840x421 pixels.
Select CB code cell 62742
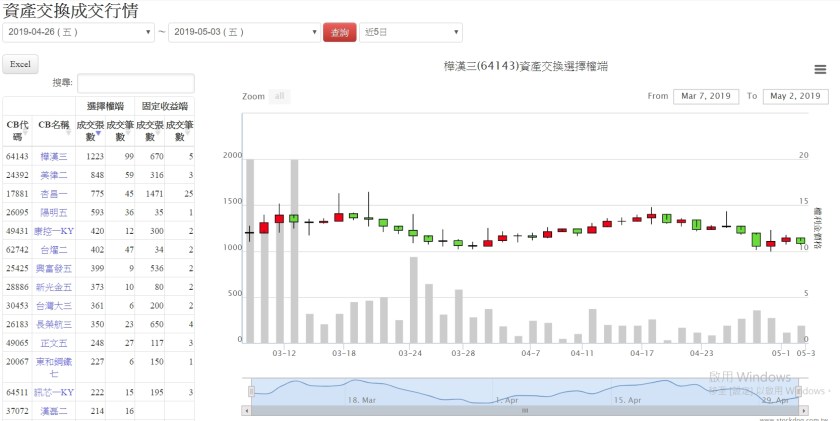click(x=17, y=250)
